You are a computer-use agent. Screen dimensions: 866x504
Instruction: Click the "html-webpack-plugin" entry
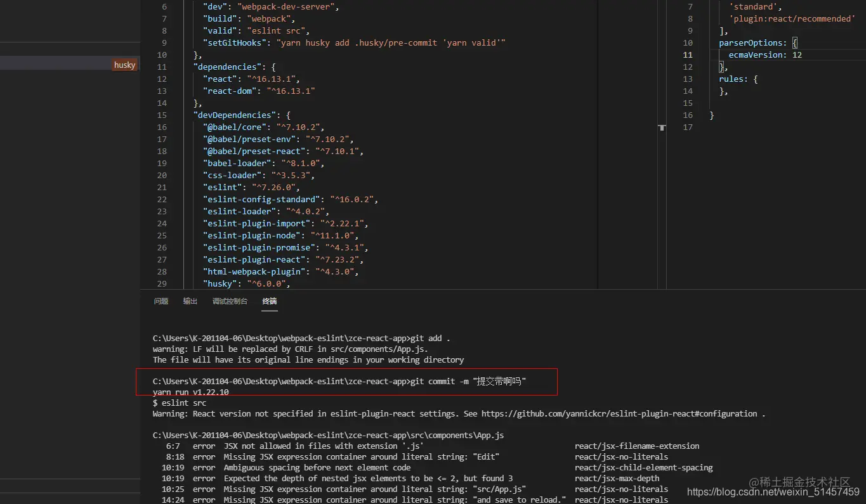click(280, 272)
